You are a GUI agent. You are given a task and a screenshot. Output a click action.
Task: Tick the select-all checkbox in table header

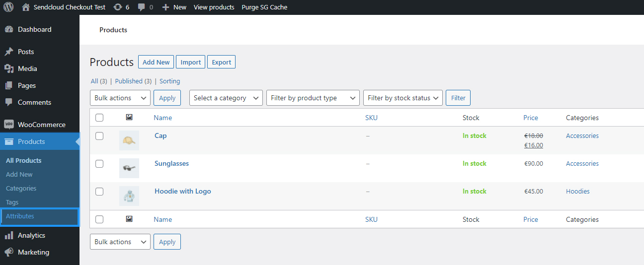[x=99, y=118]
